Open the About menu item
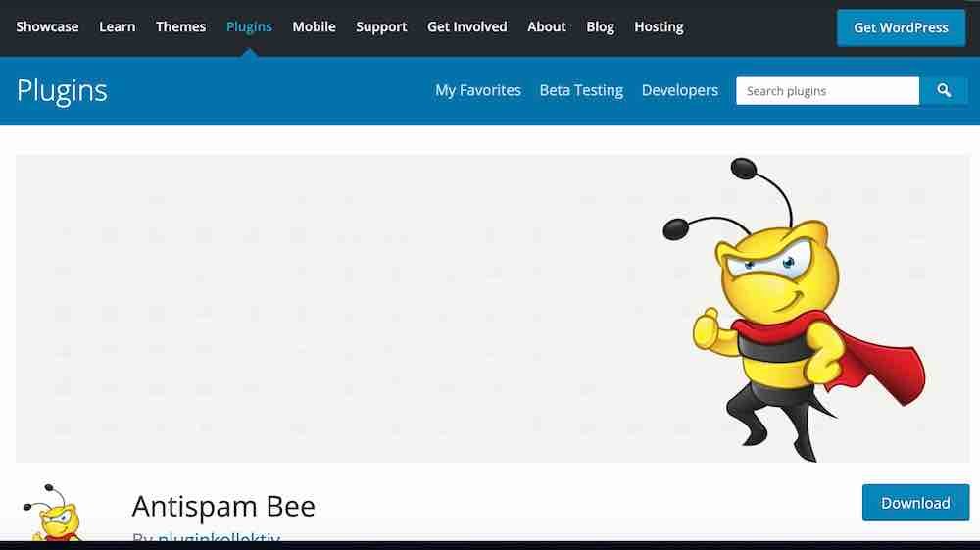The height and width of the screenshot is (550, 980). click(546, 26)
